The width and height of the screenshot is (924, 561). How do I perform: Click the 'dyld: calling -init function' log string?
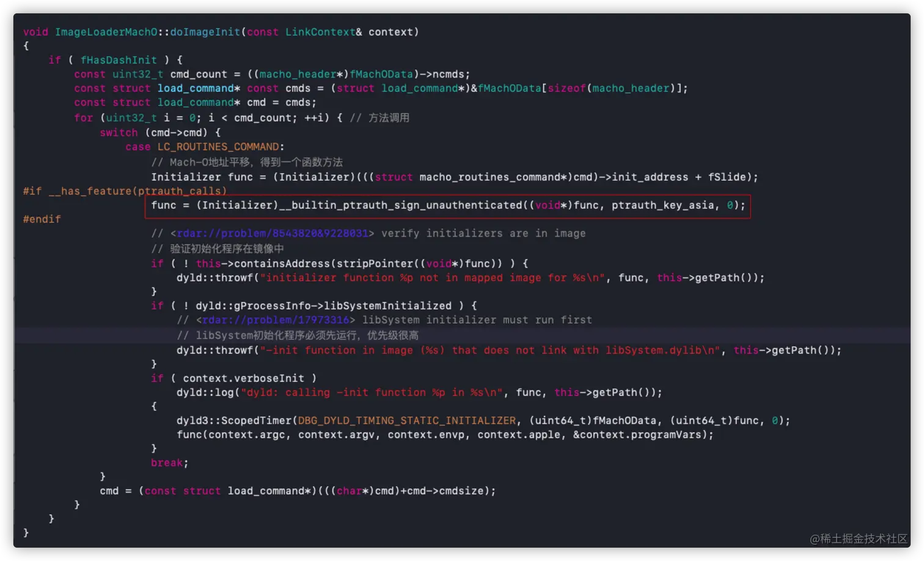pos(372,392)
